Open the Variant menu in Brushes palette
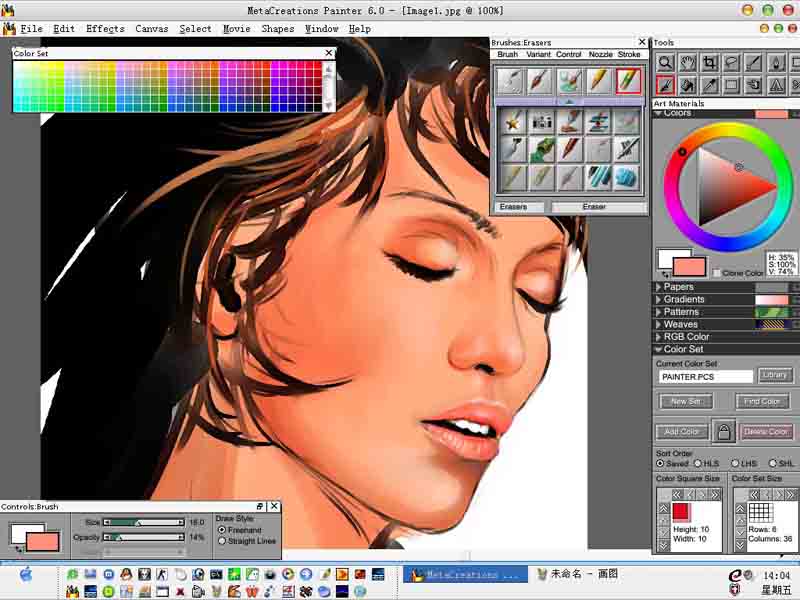Screen dimensions: 800x600 pos(538,54)
